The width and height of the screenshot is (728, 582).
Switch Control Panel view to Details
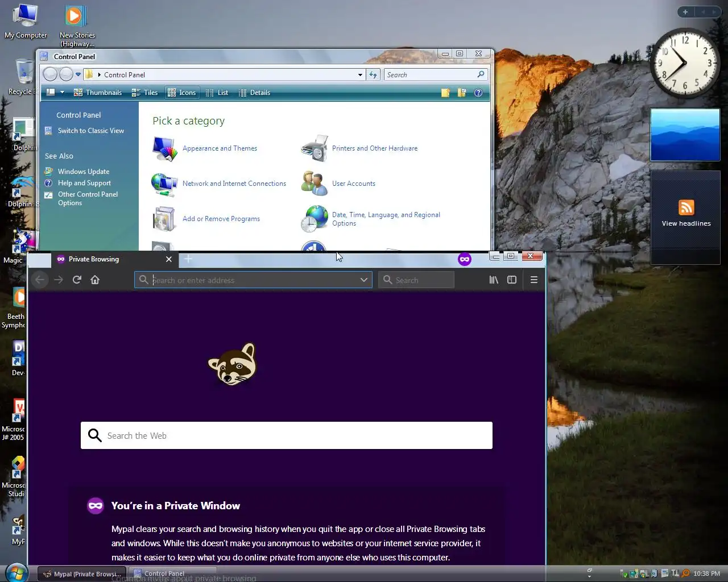tap(254, 93)
